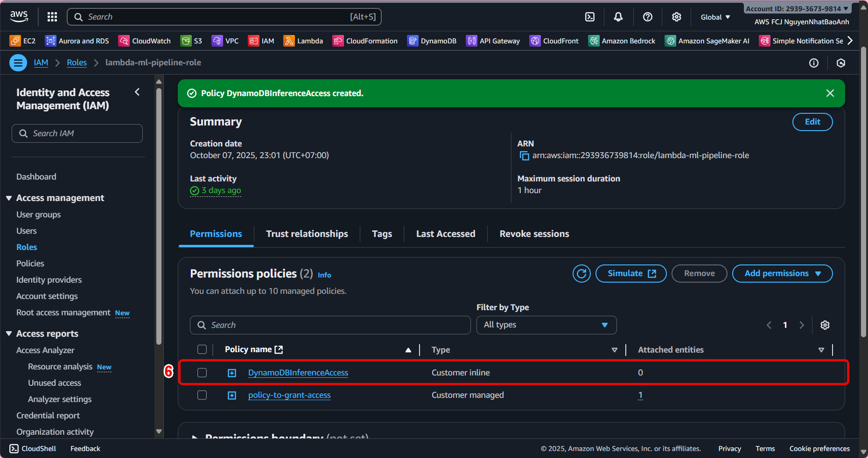The height and width of the screenshot is (458, 868).
Task: Expand policy-to-grant-access policy details
Action: 232,396
